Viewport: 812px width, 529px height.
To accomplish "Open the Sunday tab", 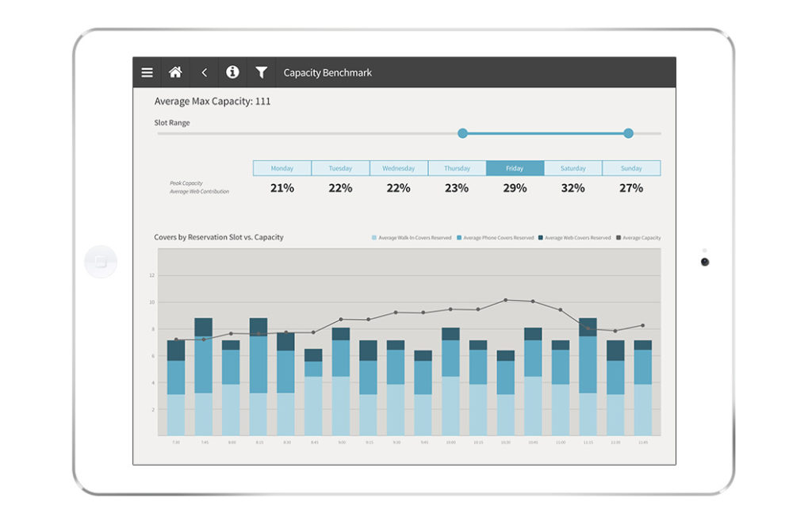I will (x=631, y=168).
